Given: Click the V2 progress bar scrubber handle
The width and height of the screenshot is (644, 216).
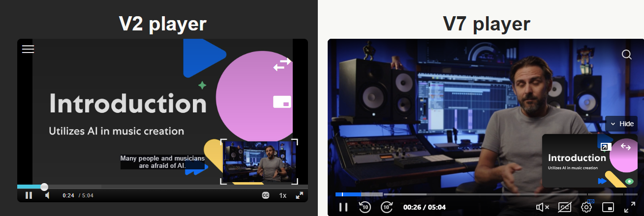Looking at the screenshot, I should pyautogui.click(x=44, y=187).
